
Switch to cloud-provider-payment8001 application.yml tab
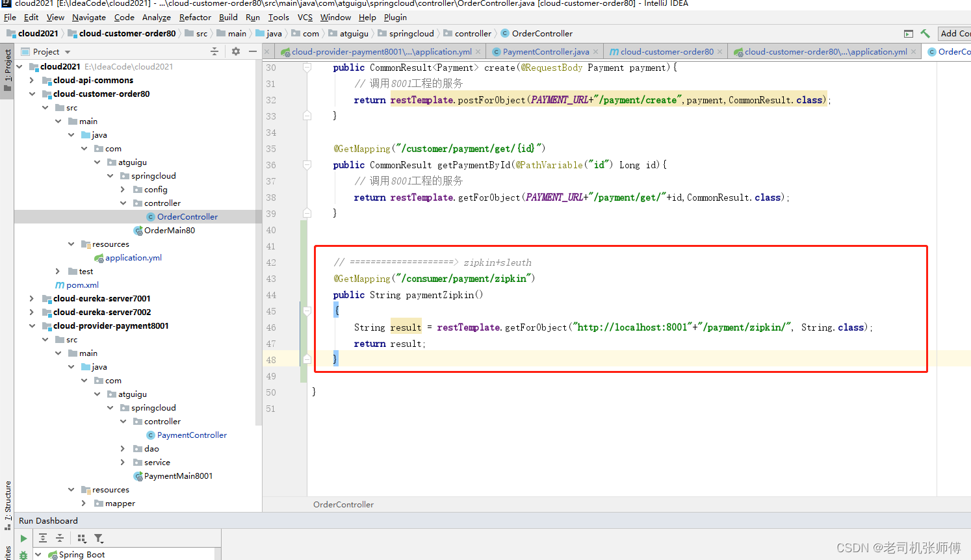tap(382, 51)
